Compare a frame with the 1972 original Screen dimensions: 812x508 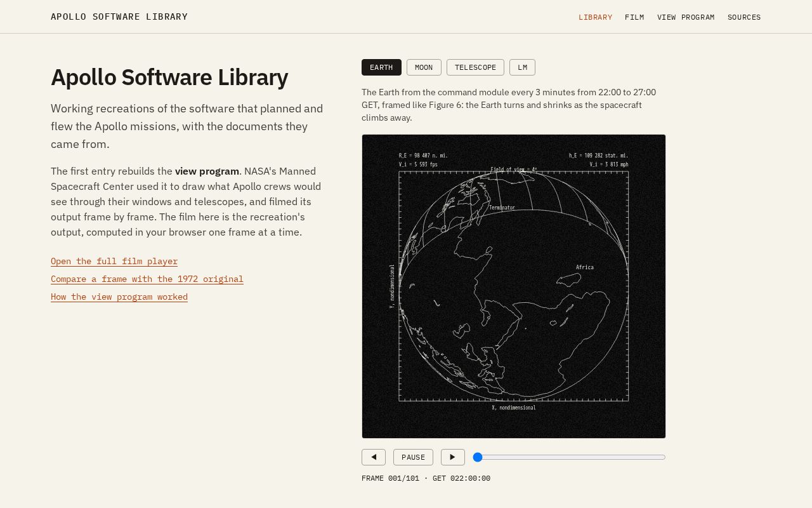click(147, 279)
